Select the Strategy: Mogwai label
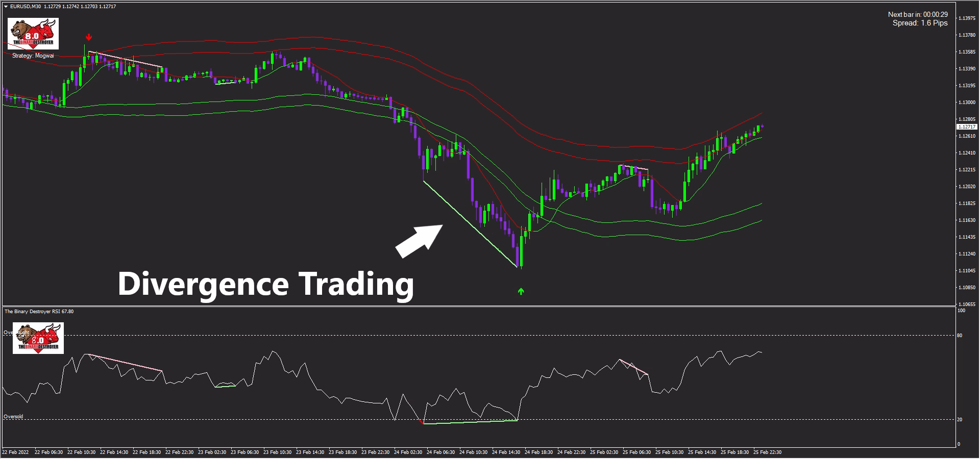Screen dimensions: 980x459 [33, 56]
